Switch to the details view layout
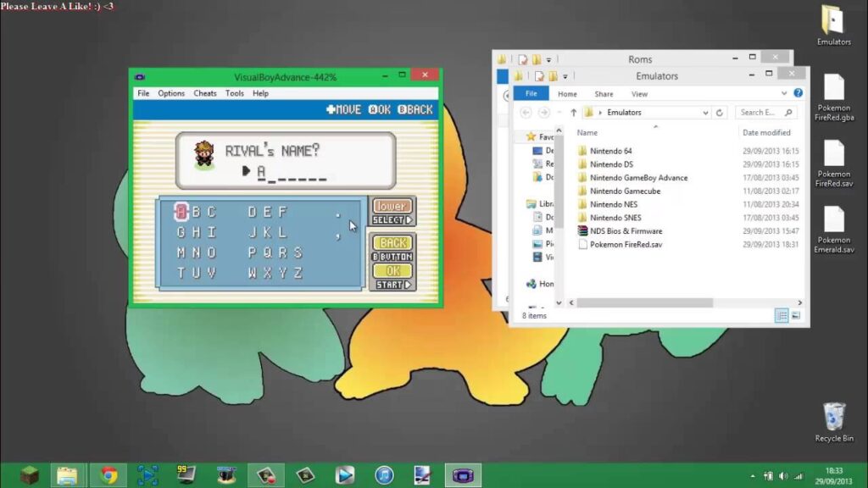 point(781,316)
